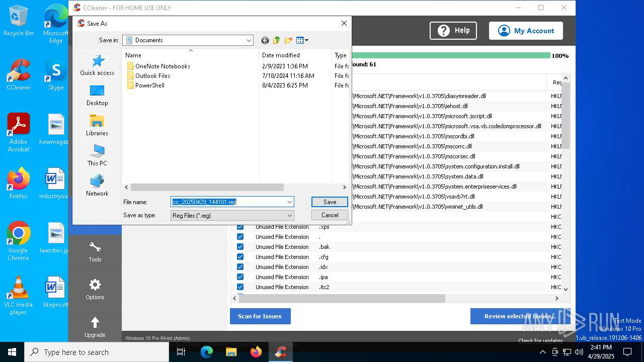
Task: Open the Windows Start menu
Action: 12,352
